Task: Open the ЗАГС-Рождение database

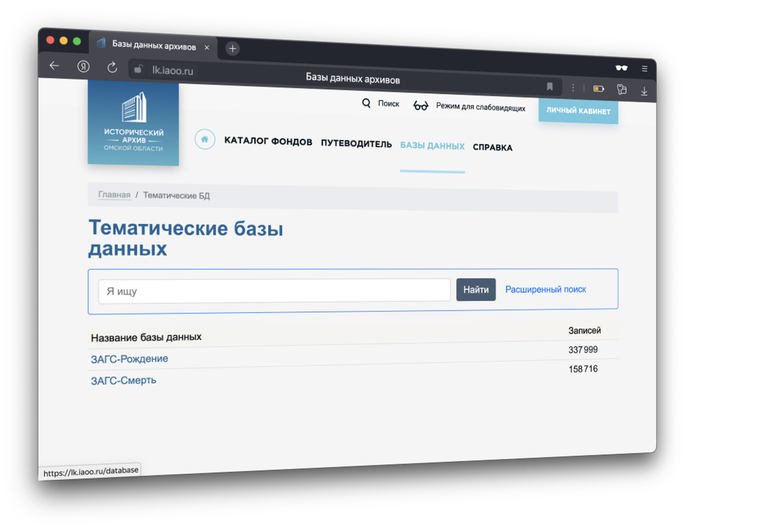Action: [x=129, y=359]
